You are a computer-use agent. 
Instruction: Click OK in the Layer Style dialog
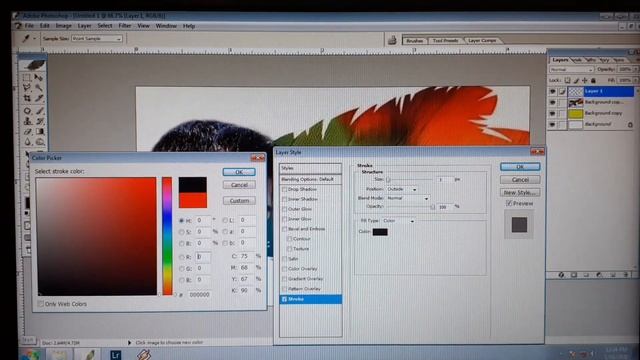pos(520,167)
